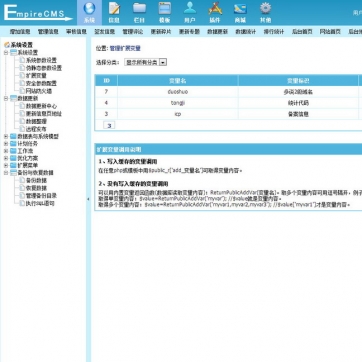Open 审核信息 in the shortcut bar
The width and height of the screenshot is (362, 362).
pos(76,32)
